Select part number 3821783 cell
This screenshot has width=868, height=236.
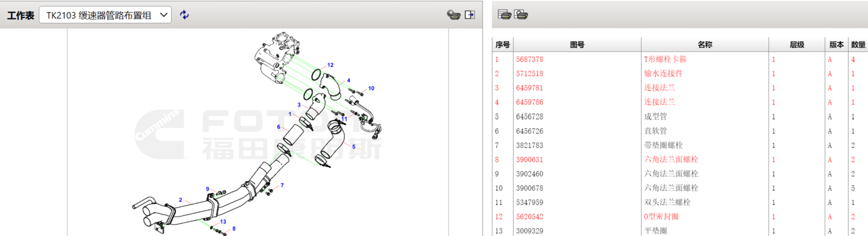click(529, 145)
